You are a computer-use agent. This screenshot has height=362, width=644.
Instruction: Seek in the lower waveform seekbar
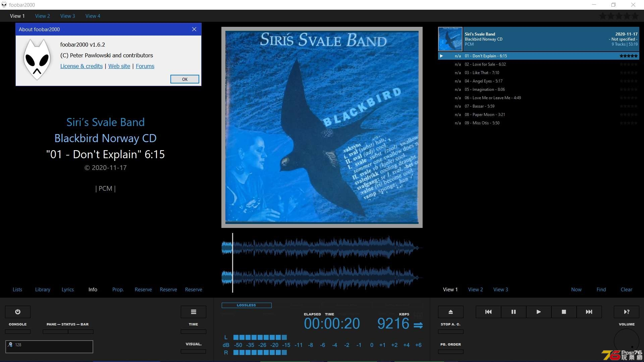(322, 278)
